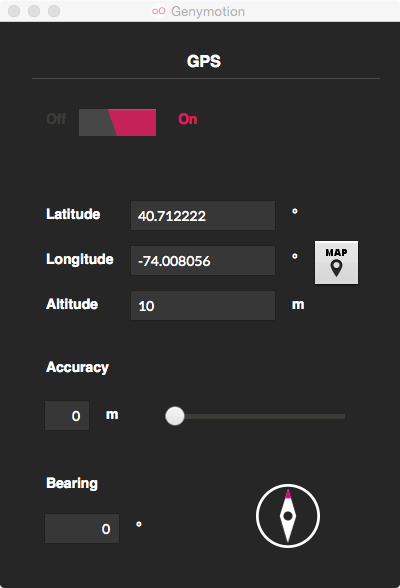This screenshot has width=400, height=588.
Task: Open the MAP location picker button
Action: point(336,262)
